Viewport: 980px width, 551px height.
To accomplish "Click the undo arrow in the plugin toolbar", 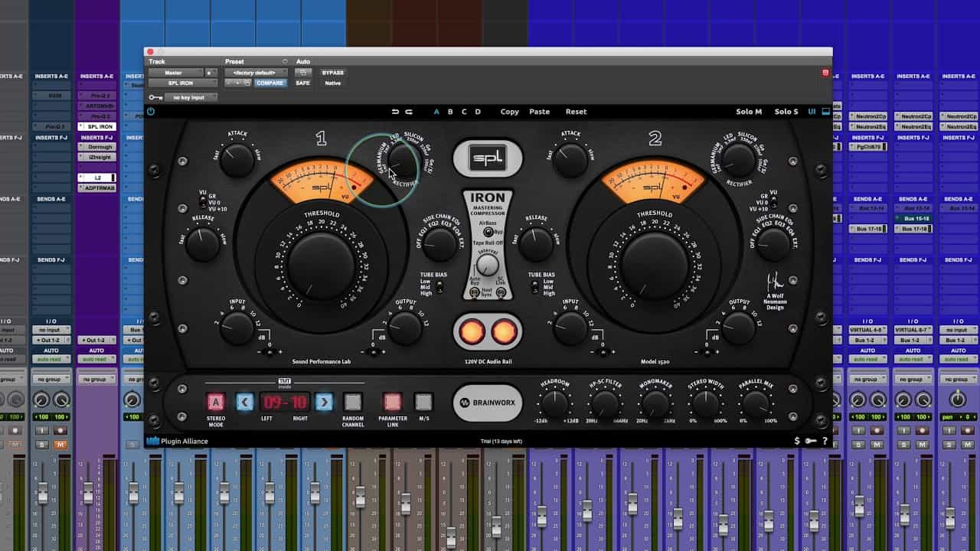I will tap(396, 110).
